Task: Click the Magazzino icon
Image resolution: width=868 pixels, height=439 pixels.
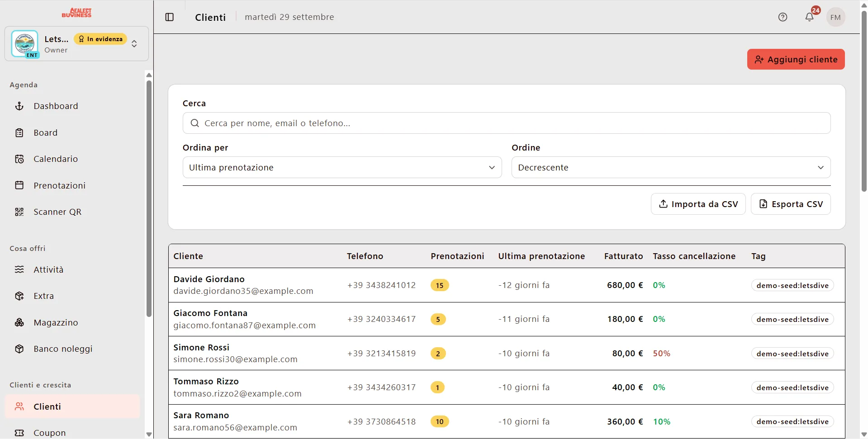Action: click(x=19, y=323)
